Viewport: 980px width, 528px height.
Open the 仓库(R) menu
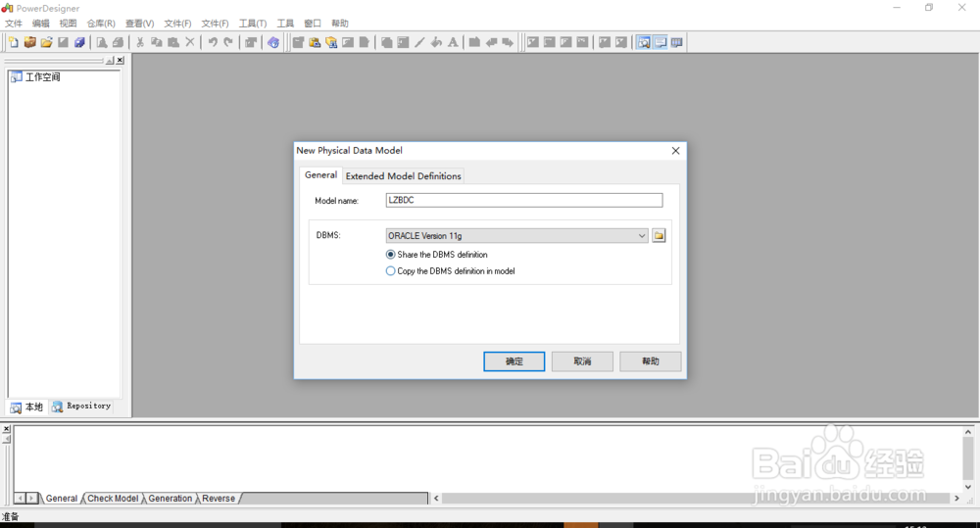[x=101, y=24]
